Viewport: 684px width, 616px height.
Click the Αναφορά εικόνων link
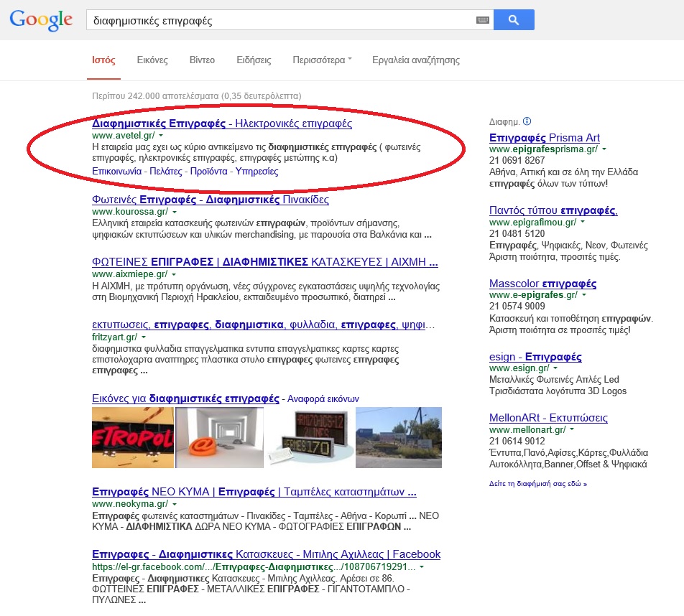pyautogui.click(x=323, y=399)
